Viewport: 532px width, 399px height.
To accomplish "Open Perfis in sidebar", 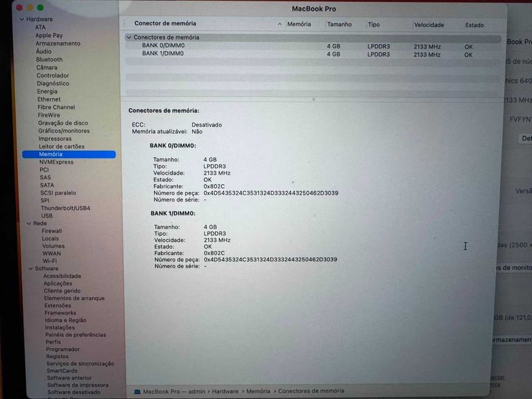I will tap(53, 342).
